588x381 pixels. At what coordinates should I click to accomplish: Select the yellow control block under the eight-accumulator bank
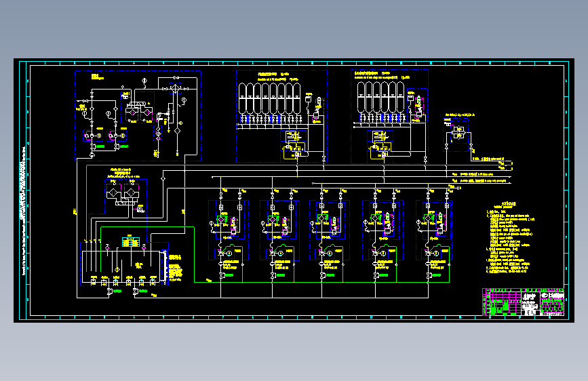point(294,146)
